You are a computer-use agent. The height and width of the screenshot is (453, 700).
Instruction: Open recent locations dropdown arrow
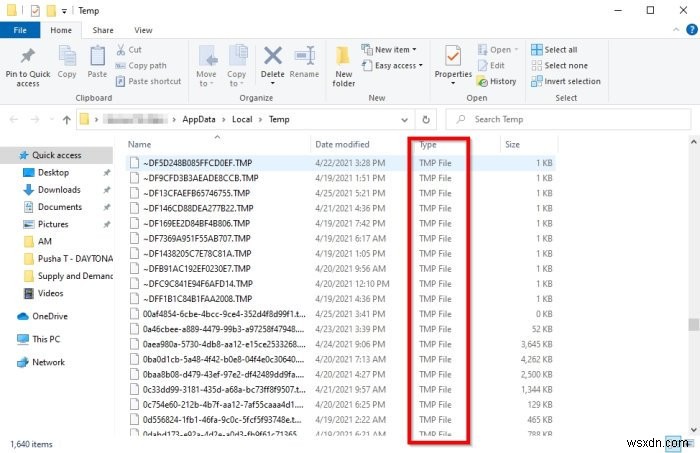tap(52, 120)
